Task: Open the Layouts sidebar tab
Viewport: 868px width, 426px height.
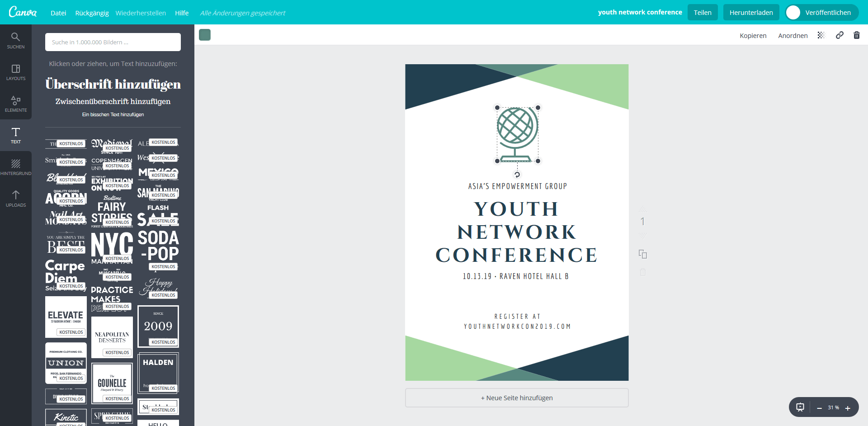Action: coord(16,72)
